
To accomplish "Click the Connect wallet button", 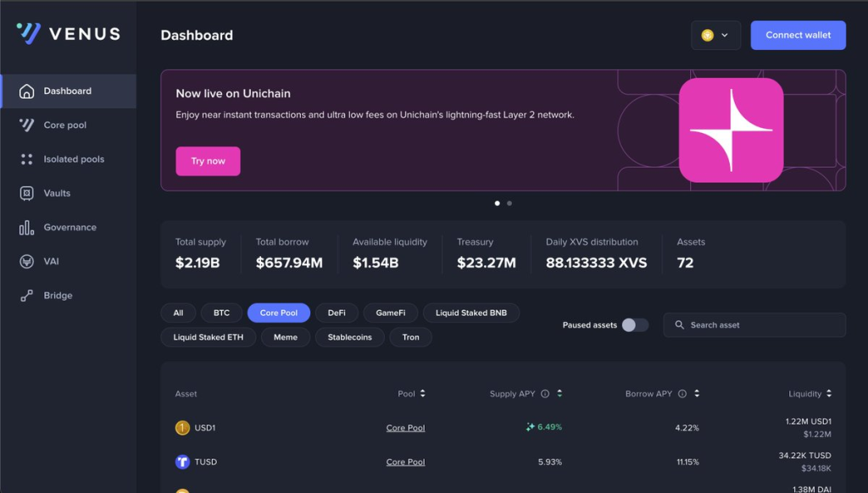I will (798, 36).
